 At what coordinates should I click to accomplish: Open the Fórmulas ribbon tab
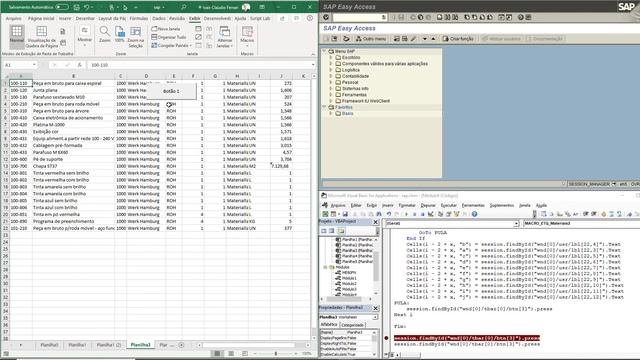(x=139, y=18)
